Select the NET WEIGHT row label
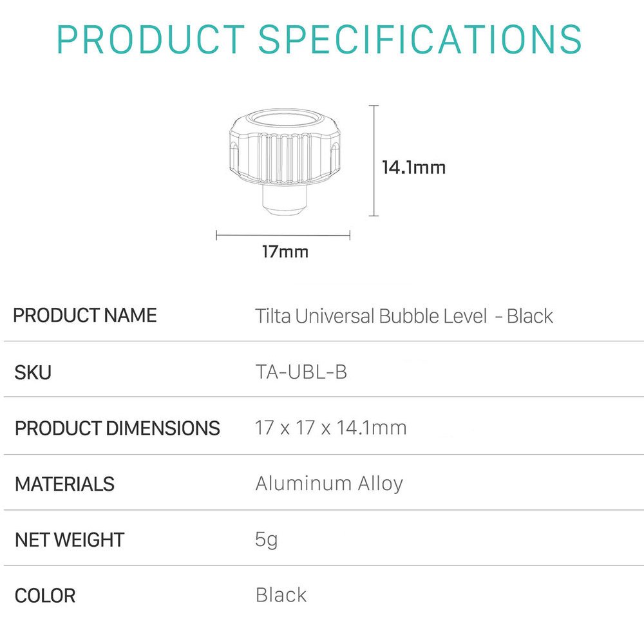This screenshot has width=644, height=644. tap(70, 540)
